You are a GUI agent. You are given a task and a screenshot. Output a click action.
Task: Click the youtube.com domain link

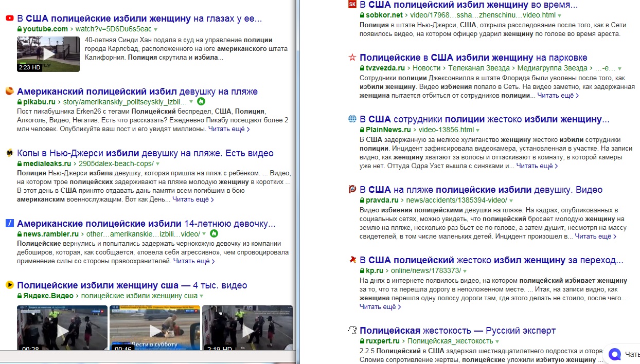(x=45, y=29)
